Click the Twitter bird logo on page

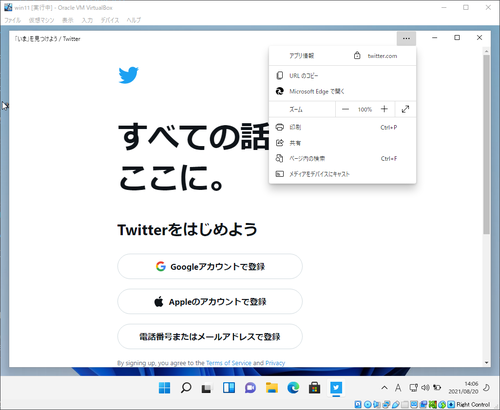point(128,75)
